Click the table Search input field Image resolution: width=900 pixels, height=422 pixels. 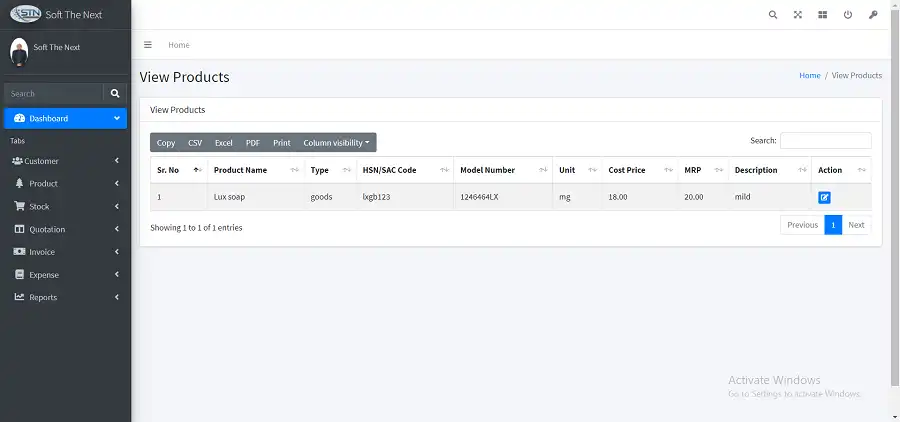(x=825, y=141)
